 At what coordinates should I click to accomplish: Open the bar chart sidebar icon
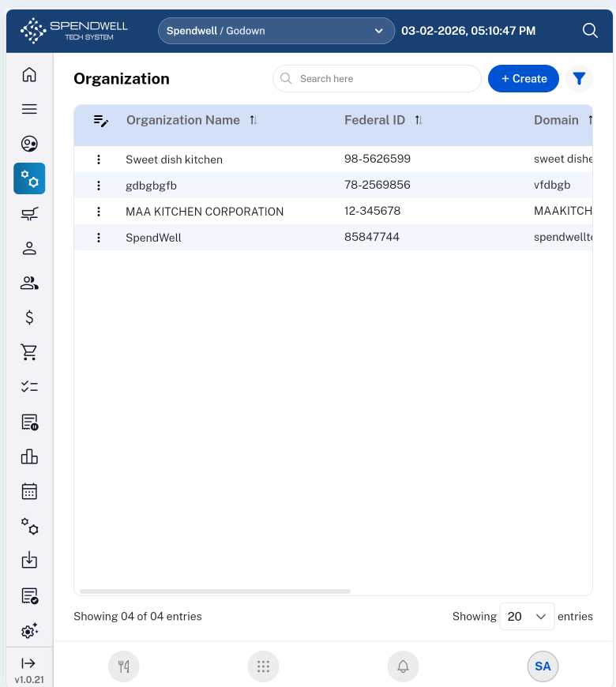coord(29,456)
